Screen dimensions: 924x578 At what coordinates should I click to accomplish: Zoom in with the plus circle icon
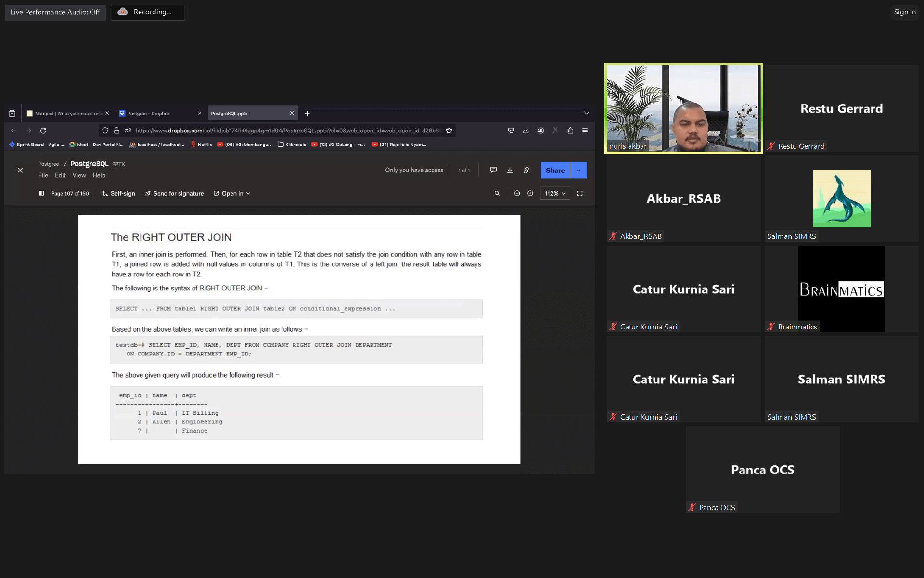tap(530, 193)
